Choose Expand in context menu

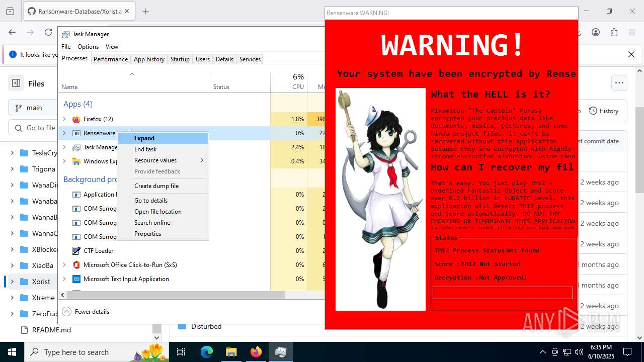pyautogui.click(x=163, y=138)
